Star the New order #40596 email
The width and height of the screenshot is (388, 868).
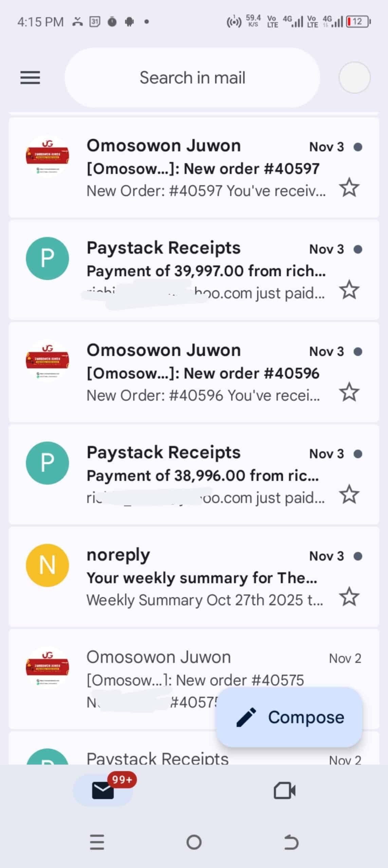click(349, 392)
